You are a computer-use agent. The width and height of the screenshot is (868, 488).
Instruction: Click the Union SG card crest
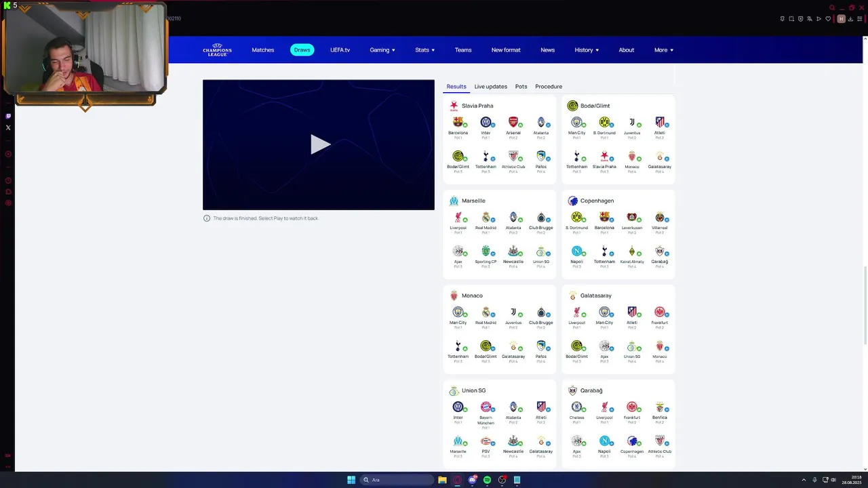[454, 390]
